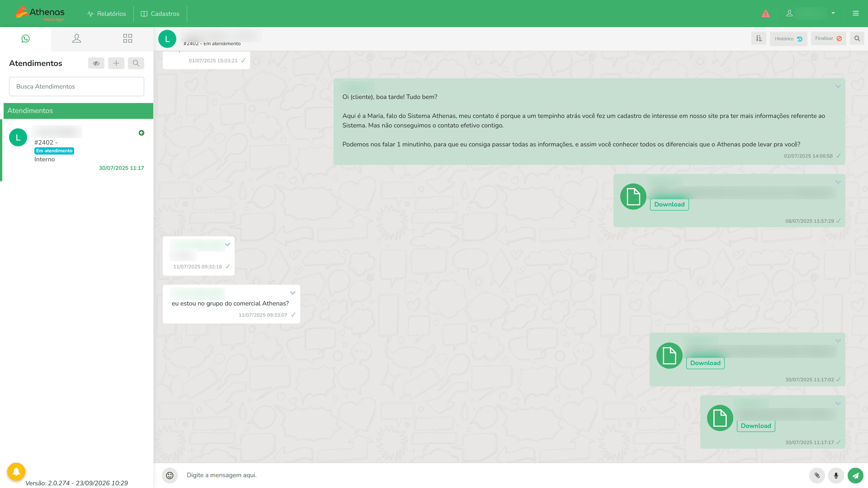
Task: Open the Histórico of this chat
Action: (x=788, y=39)
